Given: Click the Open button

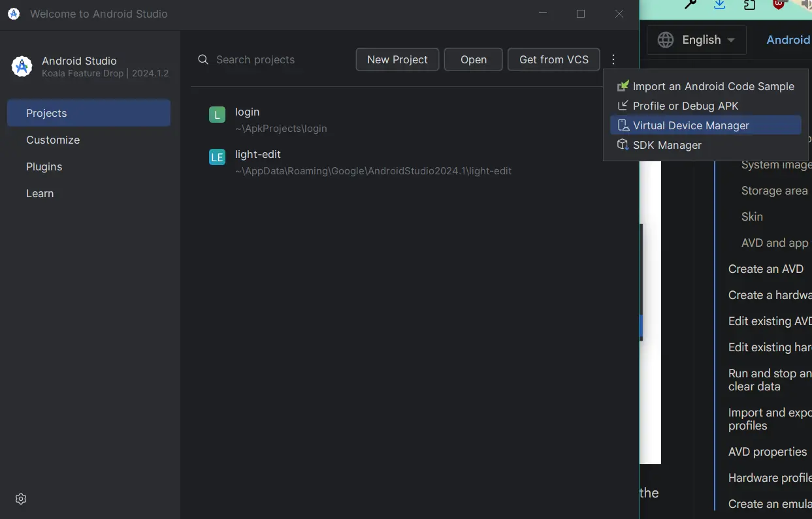Looking at the screenshot, I should [473, 59].
